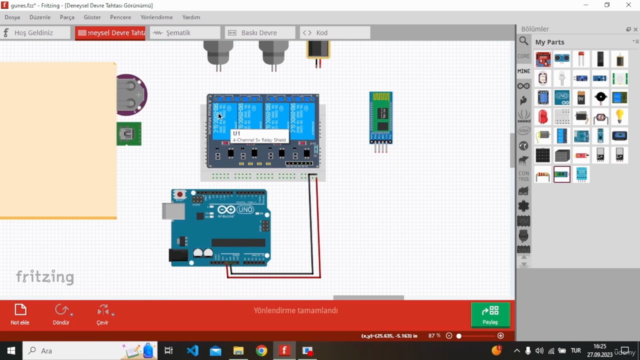Image resolution: width=640 pixels, height=360 pixels.
Task: Open the Düzenle menu
Action: tap(40, 17)
